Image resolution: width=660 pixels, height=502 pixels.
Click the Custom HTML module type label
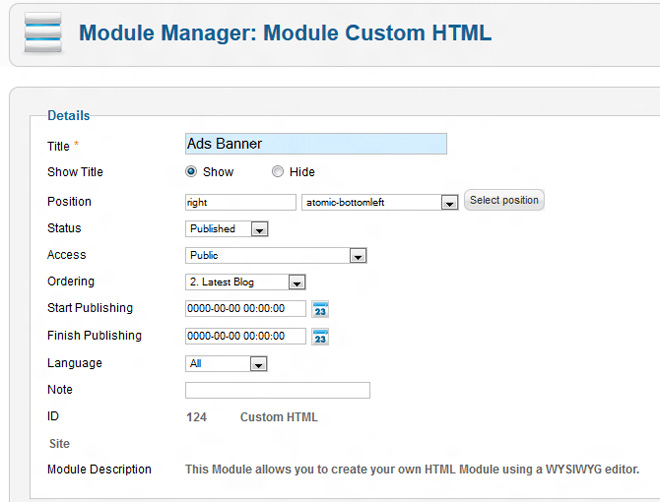(x=279, y=417)
